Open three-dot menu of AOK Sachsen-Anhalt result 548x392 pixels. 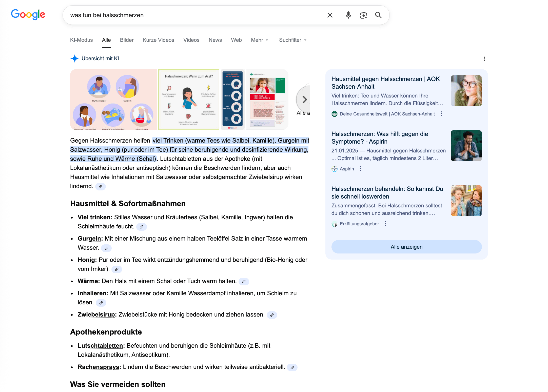441,114
